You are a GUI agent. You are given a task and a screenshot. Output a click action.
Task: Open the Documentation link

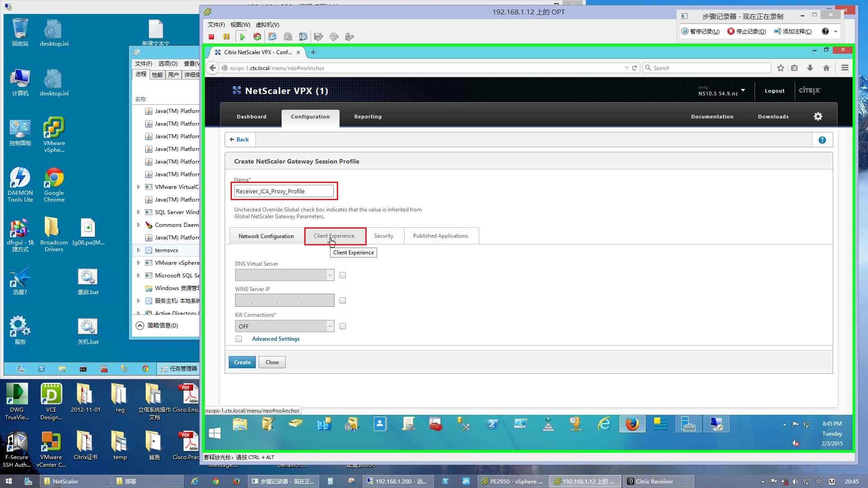point(712,117)
